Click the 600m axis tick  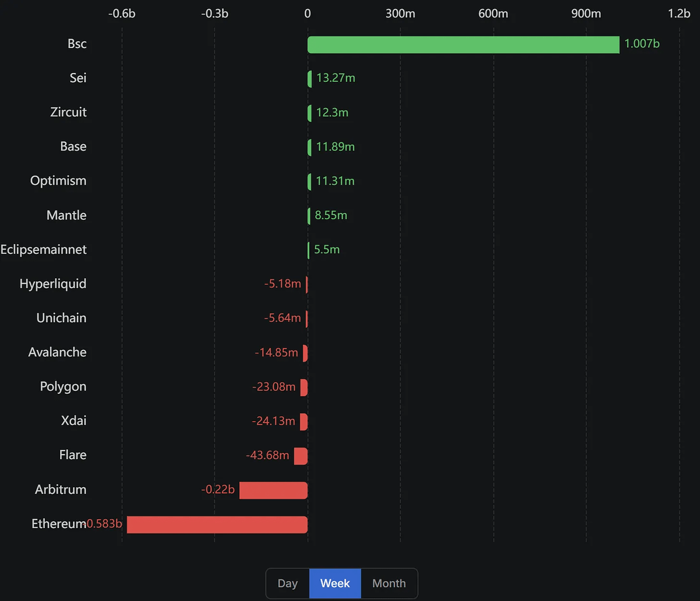[494, 13]
